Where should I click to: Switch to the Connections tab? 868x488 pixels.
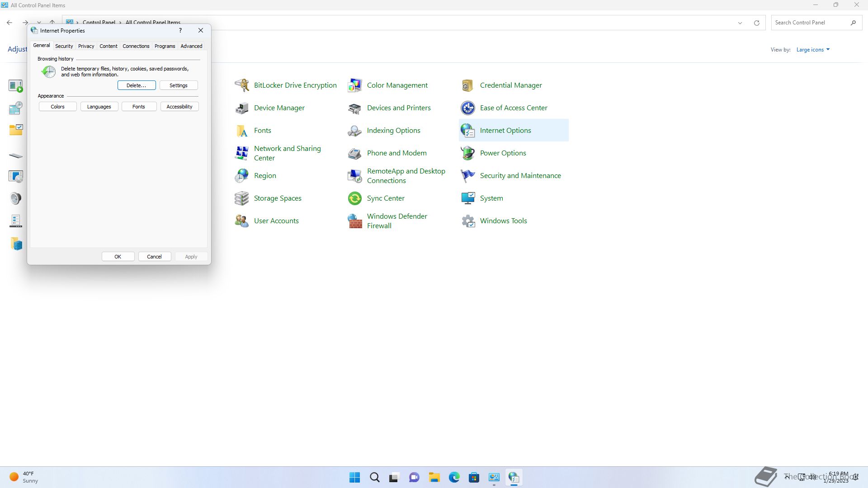136,46
